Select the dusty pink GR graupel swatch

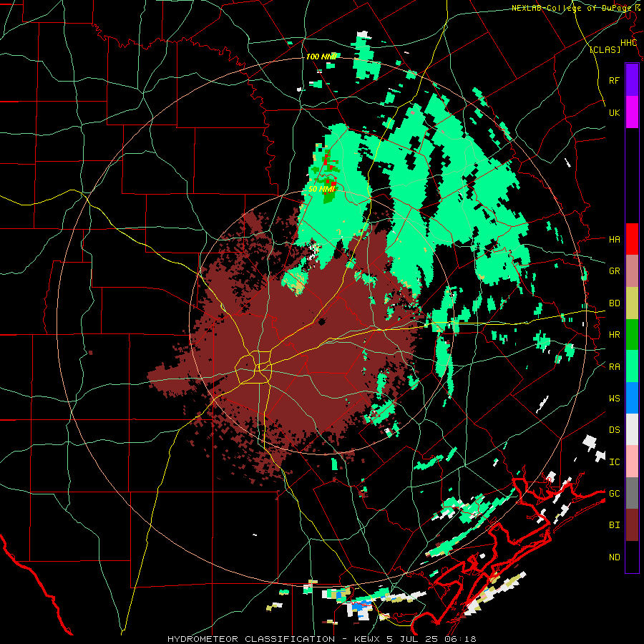632,271
